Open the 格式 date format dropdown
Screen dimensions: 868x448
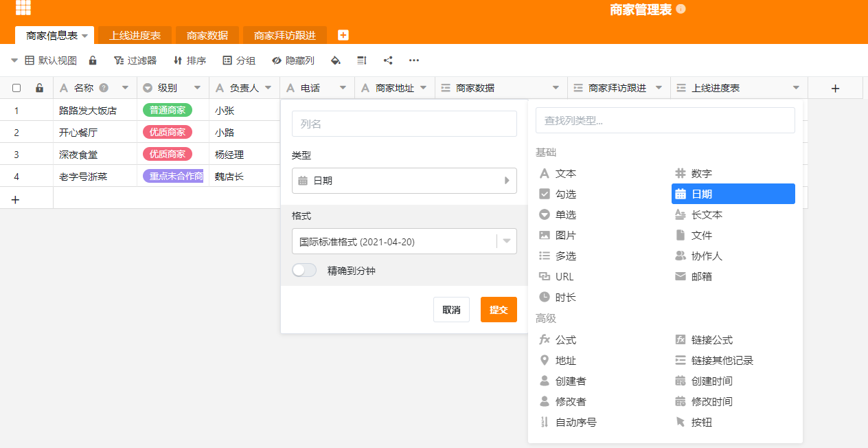tap(404, 242)
